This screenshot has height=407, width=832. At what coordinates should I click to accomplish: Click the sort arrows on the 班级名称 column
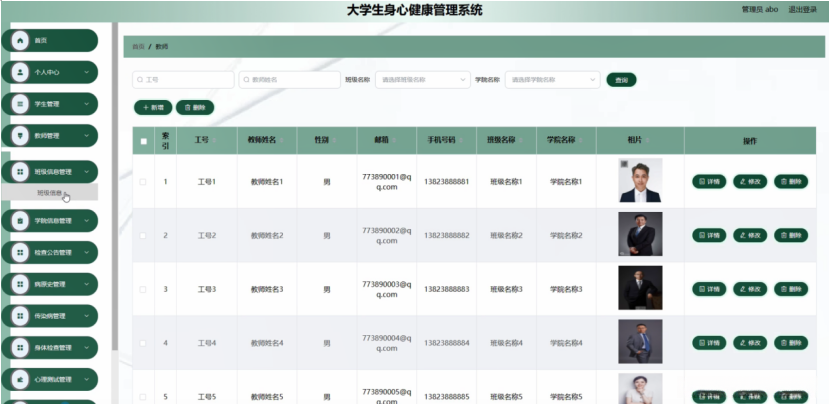521,141
